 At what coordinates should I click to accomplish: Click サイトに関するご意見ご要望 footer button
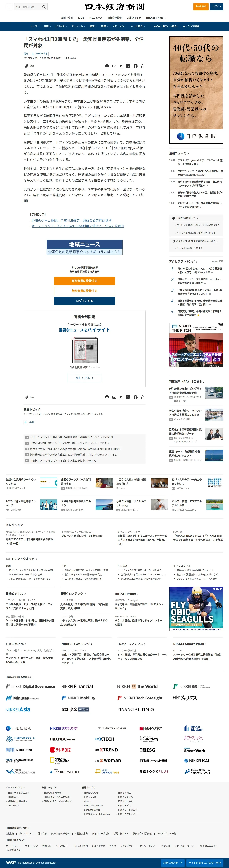click(x=205, y=863)
